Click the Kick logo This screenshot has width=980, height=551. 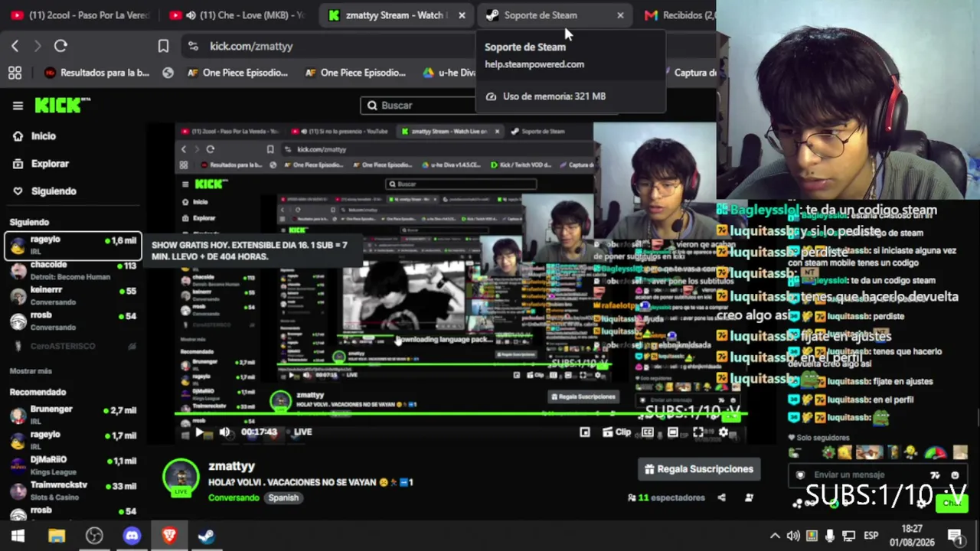point(63,106)
